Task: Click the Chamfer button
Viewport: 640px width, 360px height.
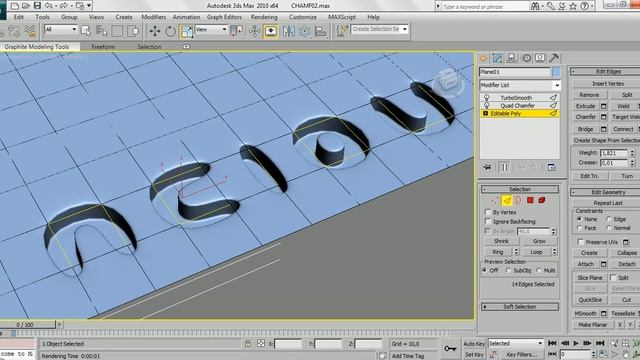Action: coord(586,117)
